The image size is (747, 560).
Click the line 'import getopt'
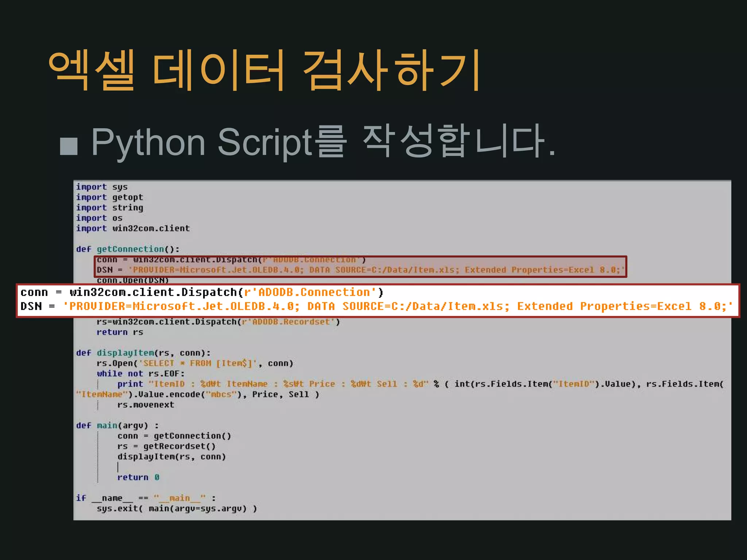click(109, 198)
